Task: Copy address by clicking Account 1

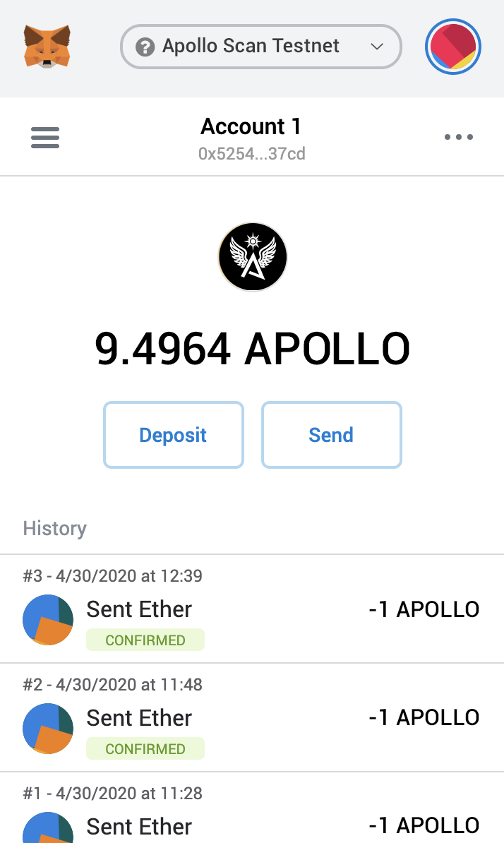Action: [251, 126]
